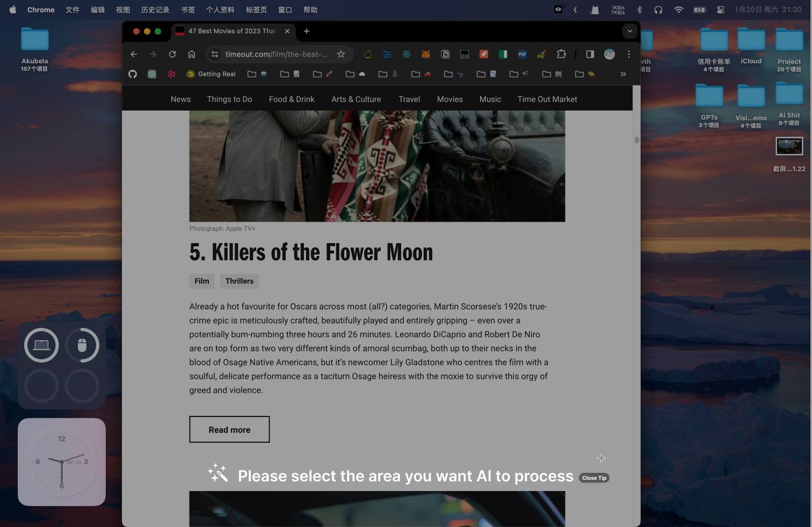Open the GitHub bookmark
Screen dimensions: 812x527
(x=133, y=74)
